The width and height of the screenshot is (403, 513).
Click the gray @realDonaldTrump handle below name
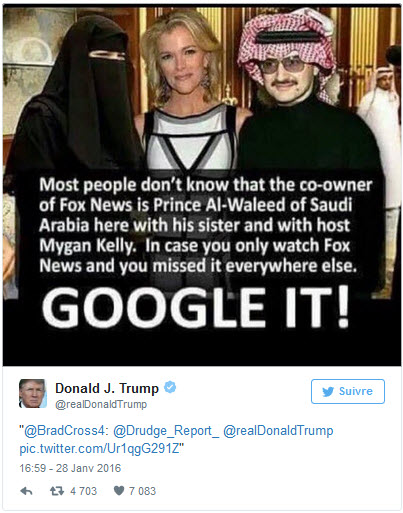pos(101,404)
